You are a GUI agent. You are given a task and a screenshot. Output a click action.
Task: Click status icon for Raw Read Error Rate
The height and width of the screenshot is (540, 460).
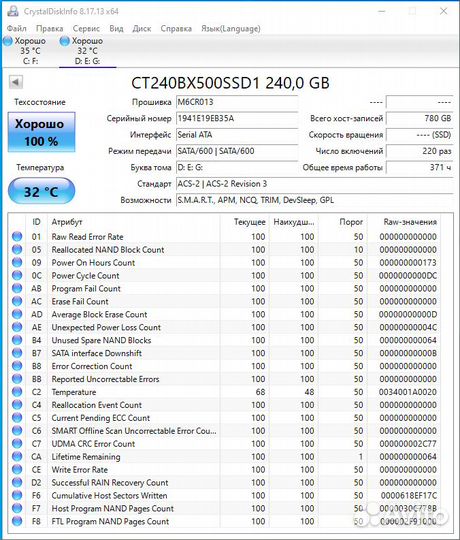(x=17, y=237)
